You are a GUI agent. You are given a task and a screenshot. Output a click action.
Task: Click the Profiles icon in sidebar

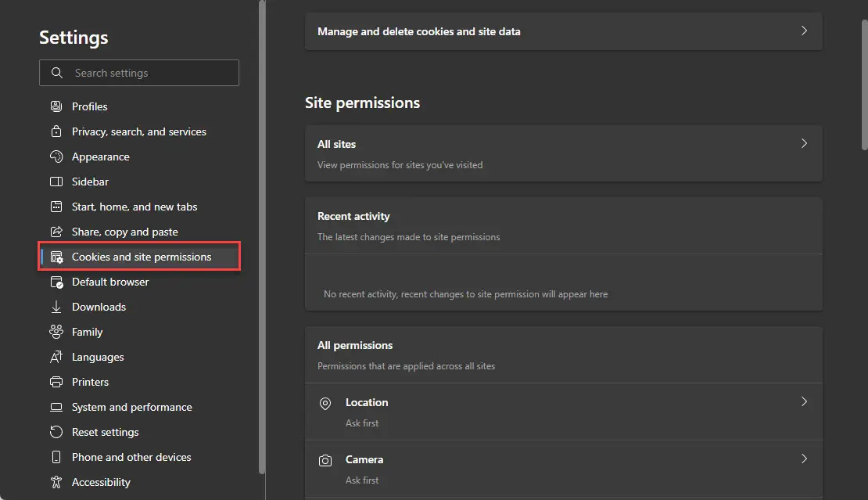(x=56, y=106)
